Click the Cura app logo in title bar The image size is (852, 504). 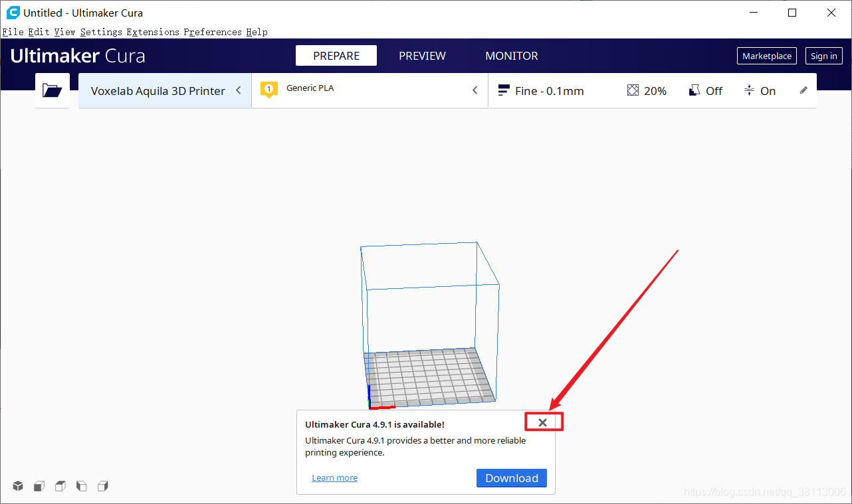point(13,13)
